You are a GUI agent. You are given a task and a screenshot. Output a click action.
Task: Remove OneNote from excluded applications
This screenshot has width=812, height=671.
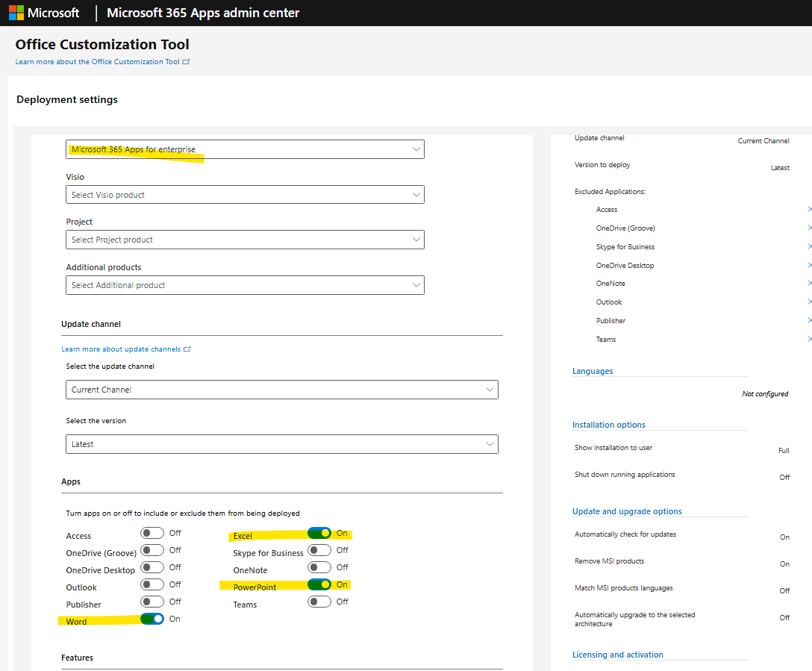(x=809, y=283)
